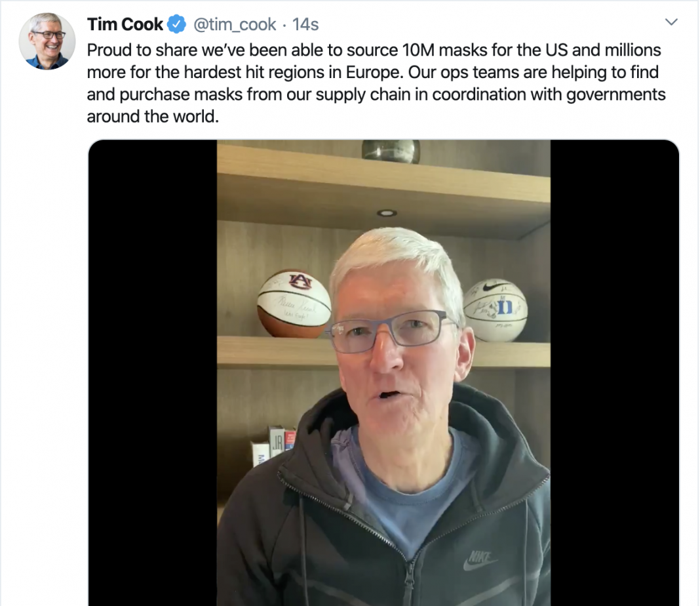Click the dark vase on top shelf

tap(391, 151)
